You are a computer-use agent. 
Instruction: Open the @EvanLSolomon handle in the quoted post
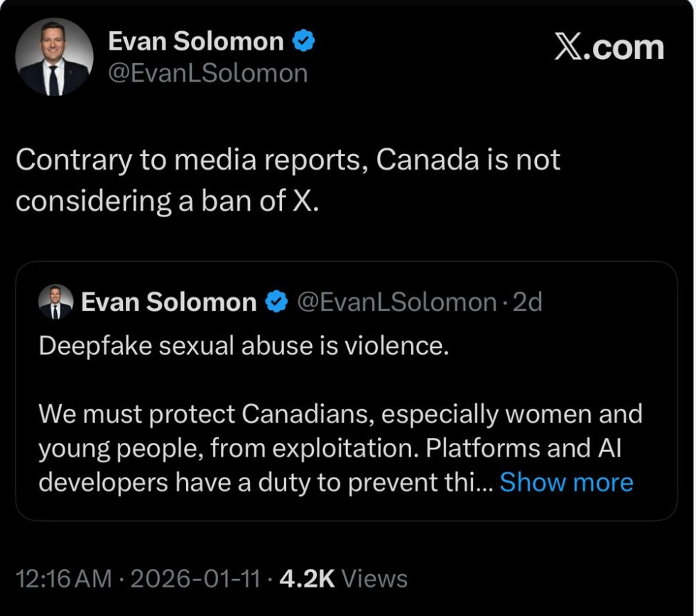coord(396,303)
